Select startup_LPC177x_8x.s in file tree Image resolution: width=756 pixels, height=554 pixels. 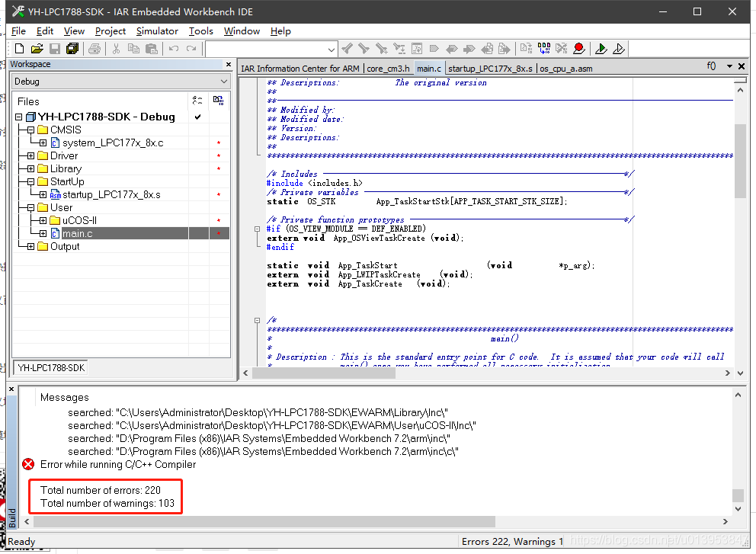pos(111,195)
